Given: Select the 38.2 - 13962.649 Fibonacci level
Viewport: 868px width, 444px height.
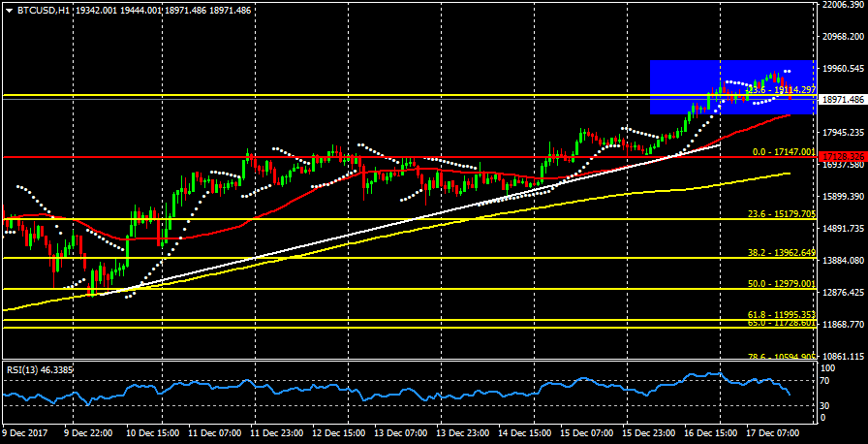Looking at the screenshot, I should 779,251.
